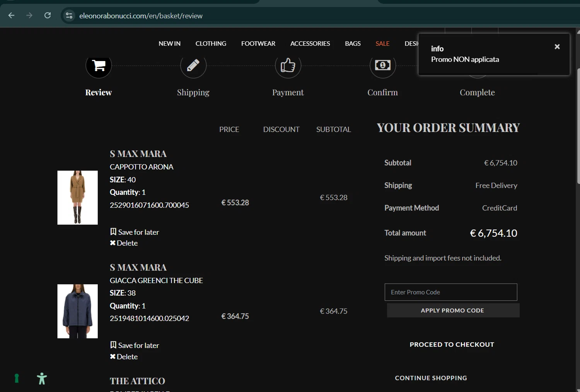Click the Total amount € 6,754.10 value
Viewport: 580px width, 392px height.
click(493, 233)
